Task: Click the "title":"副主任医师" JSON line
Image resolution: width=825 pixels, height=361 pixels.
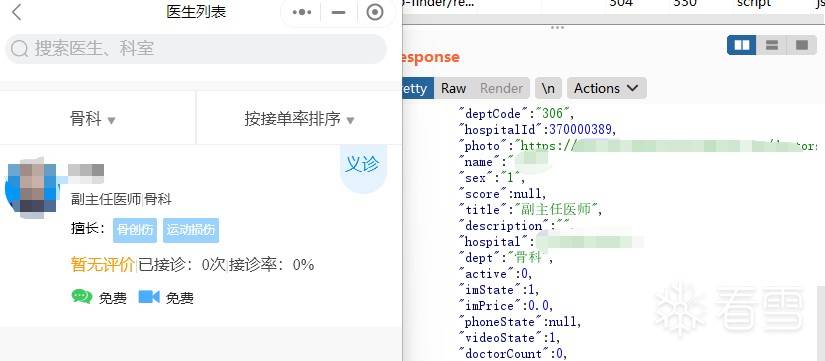Action: pos(530,209)
